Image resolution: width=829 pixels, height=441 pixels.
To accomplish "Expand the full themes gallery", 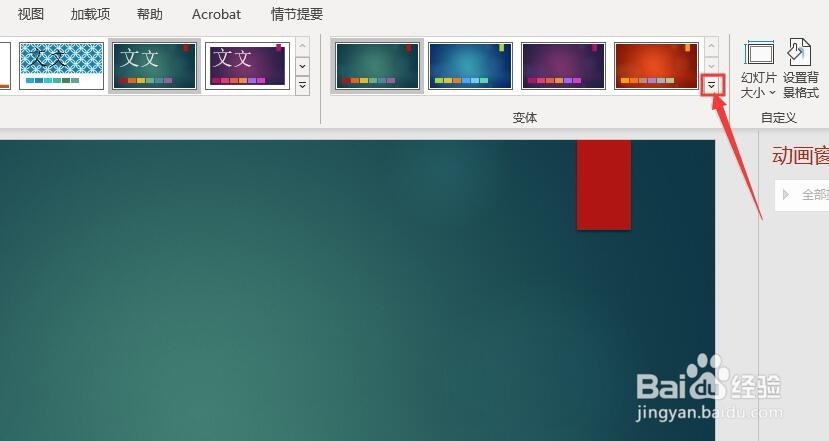I will pyautogui.click(x=302, y=85).
